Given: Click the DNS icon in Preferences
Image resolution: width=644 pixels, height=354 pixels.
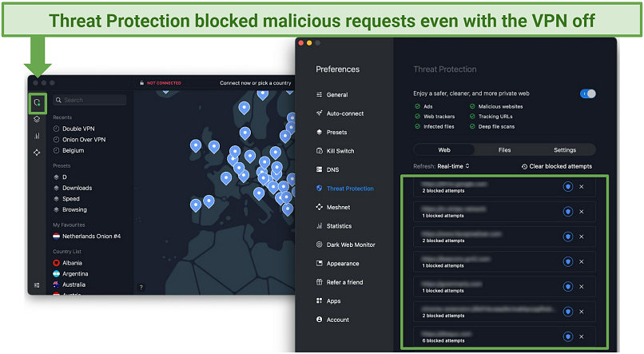Looking at the screenshot, I should click(319, 169).
